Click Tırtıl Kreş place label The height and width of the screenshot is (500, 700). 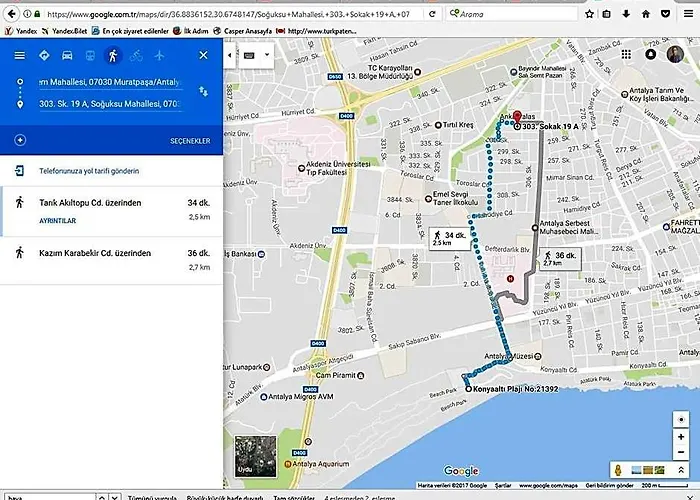point(454,125)
